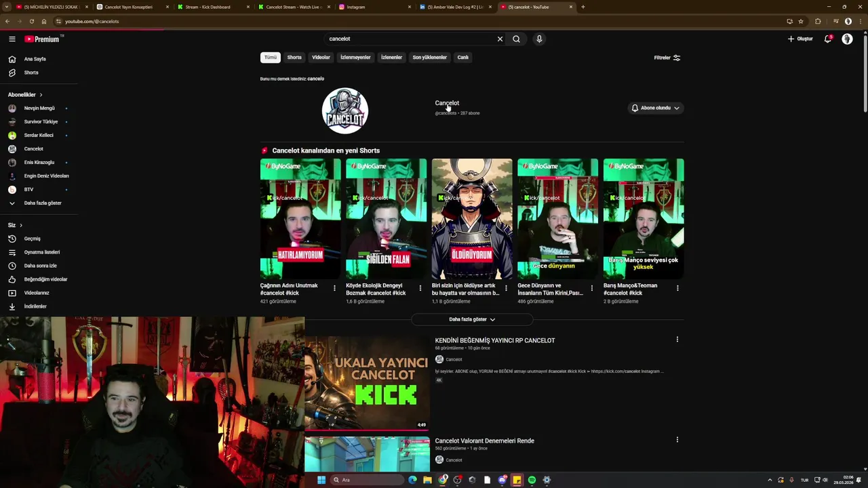Open Nevşin Mengü subscription channel
The width and height of the screenshot is (868, 488).
click(38, 108)
